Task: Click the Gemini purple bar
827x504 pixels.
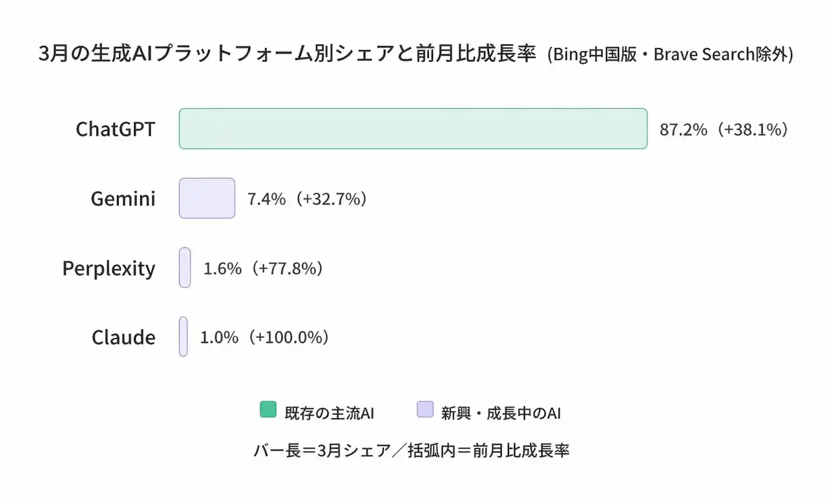Action: pos(207,198)
